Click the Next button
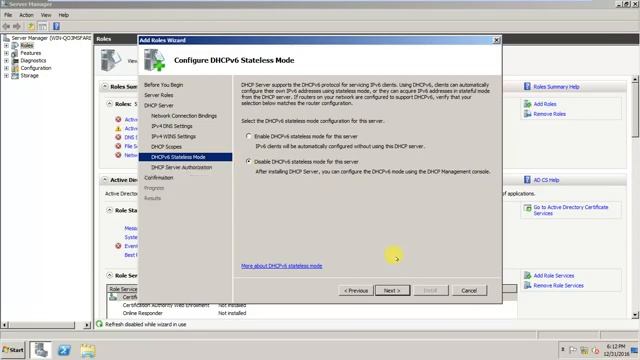 tap(392, 291)
